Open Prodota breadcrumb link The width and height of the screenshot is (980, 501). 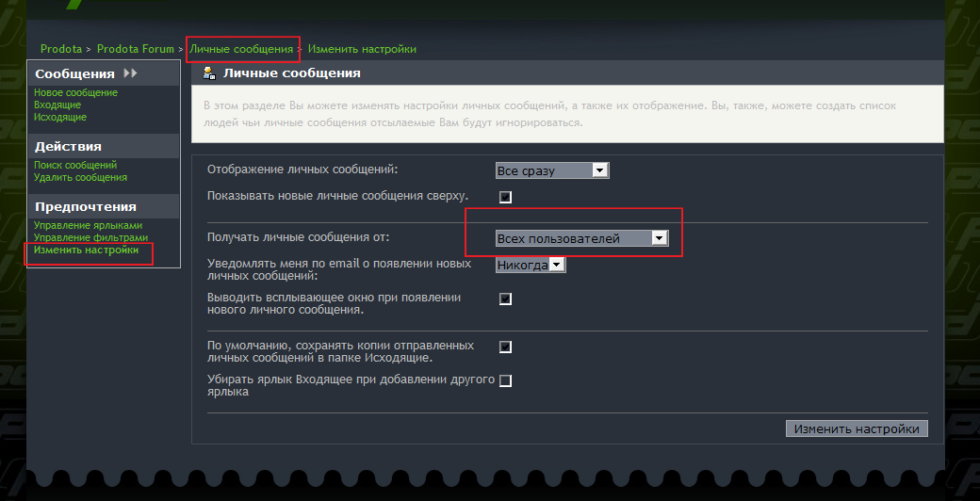(61, 49)
